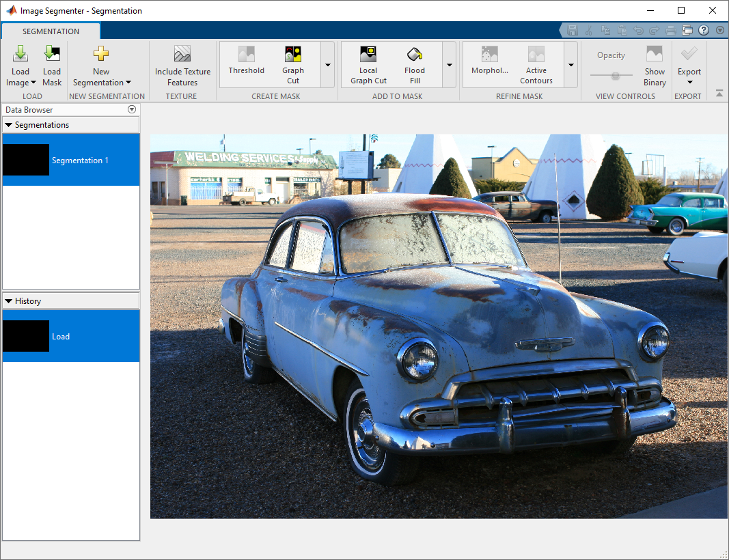Viewport: 729px width, 560px height.
Task: Collapse the toolstrip ribbon
Action: click(x=719, y=93)
